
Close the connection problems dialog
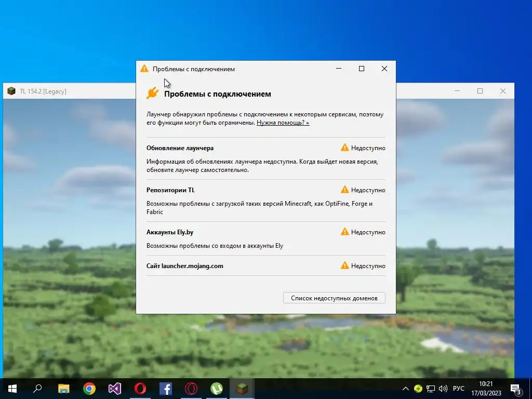[384, 69]
